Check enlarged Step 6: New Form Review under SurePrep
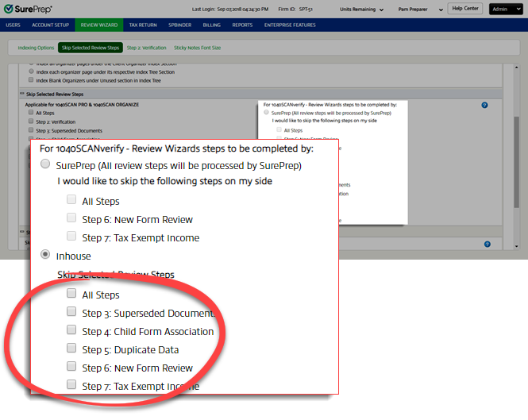 [71, 218]
